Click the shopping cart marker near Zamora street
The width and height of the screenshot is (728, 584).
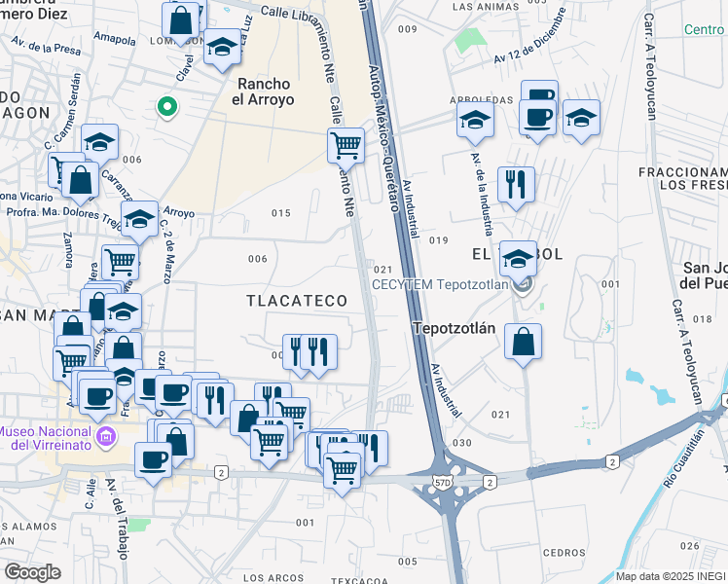121,267
